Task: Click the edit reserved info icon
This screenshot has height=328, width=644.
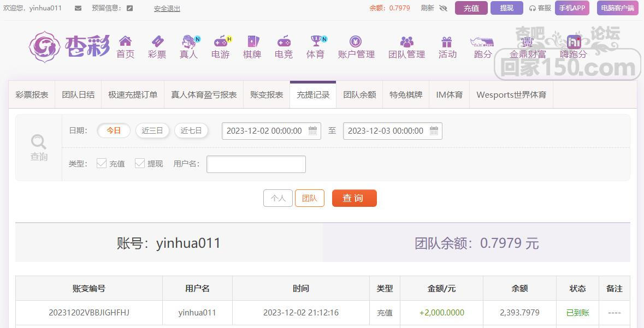Action: click(x=129, y=8)
